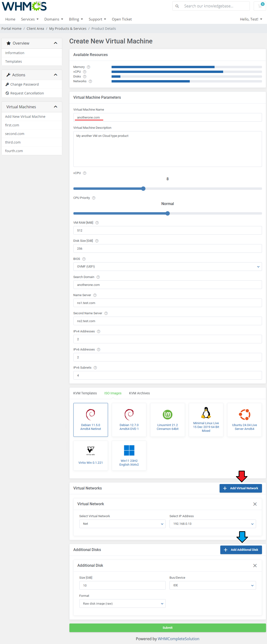Click the Add Additional Disk button
This screenshot has width=267, height=644.
[x=241, y=550]
